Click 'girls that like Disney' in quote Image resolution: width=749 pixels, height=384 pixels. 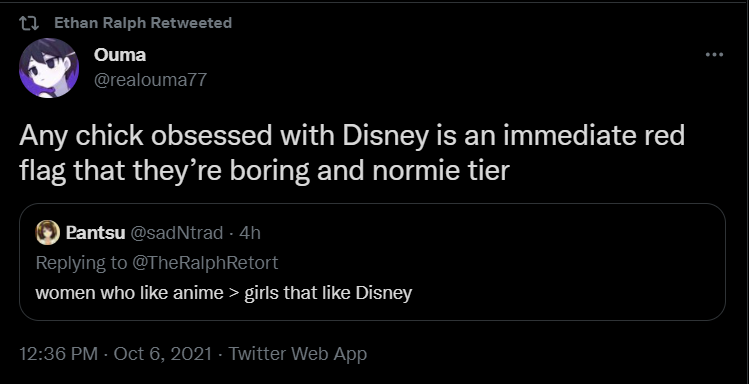[328, 292]
